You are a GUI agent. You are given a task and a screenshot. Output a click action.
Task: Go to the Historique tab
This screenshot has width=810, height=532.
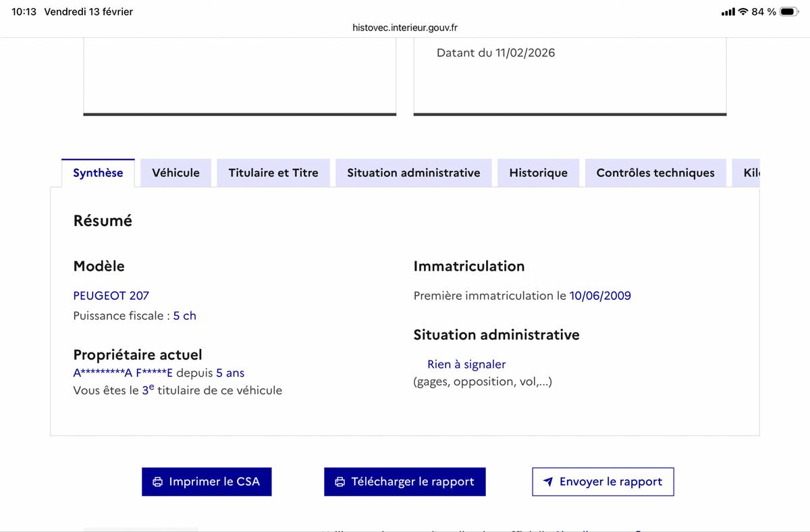pos(538,173)
